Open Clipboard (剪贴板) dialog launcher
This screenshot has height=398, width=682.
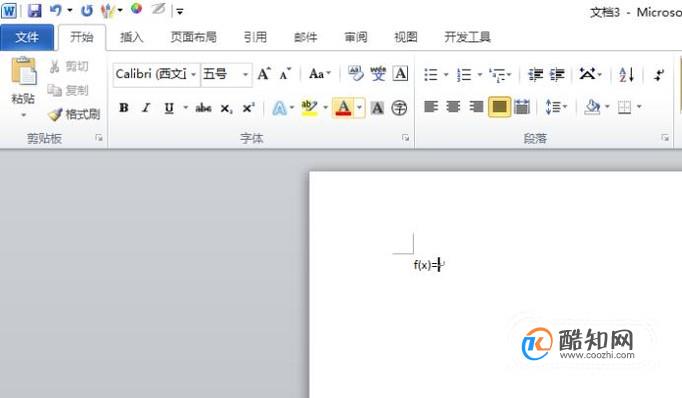tap(99, 138)
